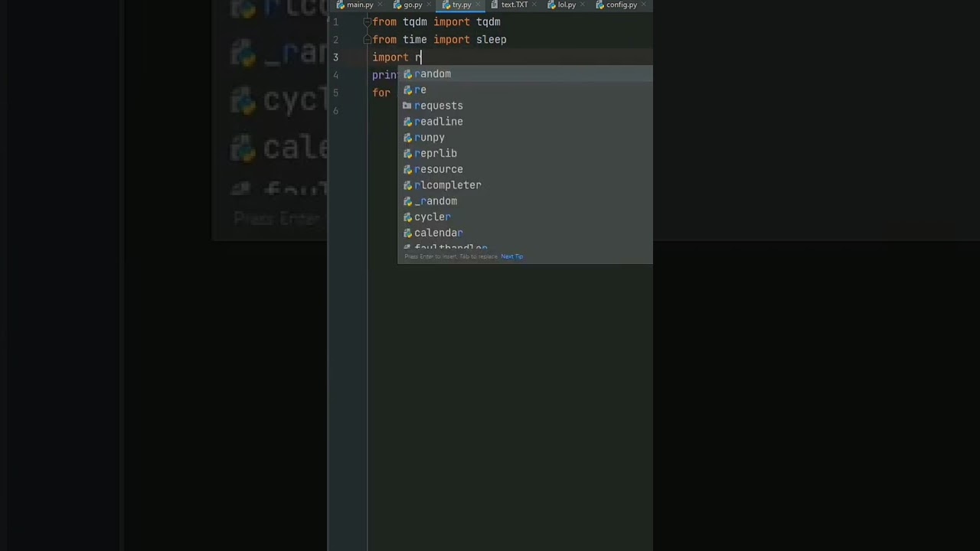The width and height of the screenshot is (980, 551).
Task: Close the config.py tab
Action: click(642, 5)
